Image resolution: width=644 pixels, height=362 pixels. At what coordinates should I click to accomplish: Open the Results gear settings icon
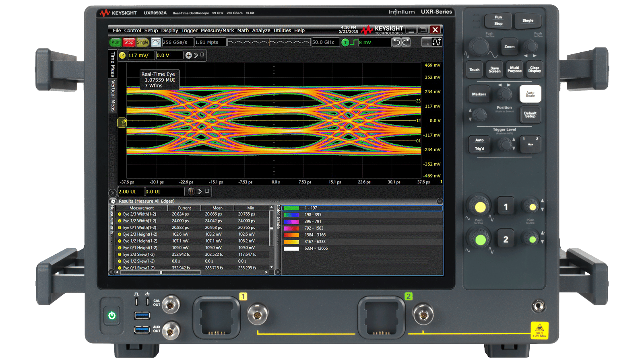113,201
